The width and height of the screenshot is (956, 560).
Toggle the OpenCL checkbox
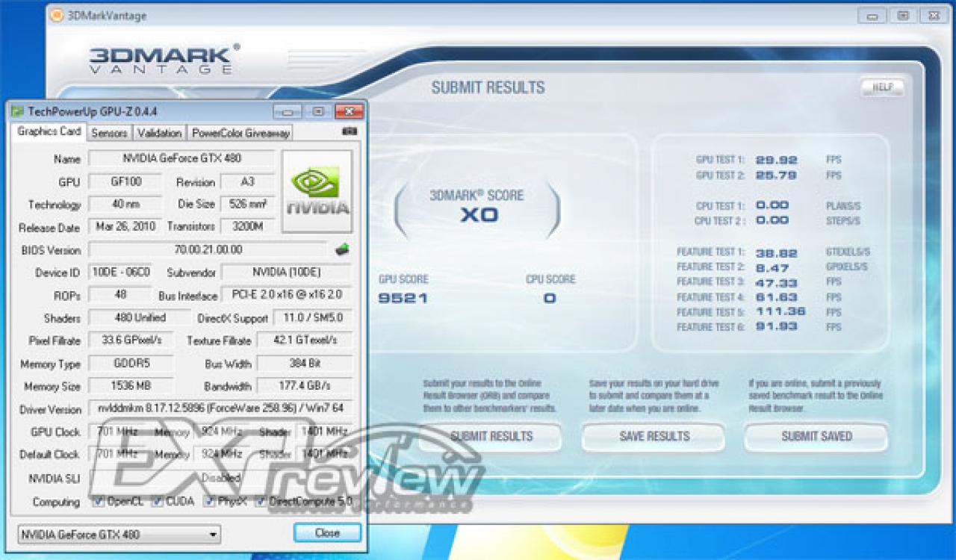[98, 502]
